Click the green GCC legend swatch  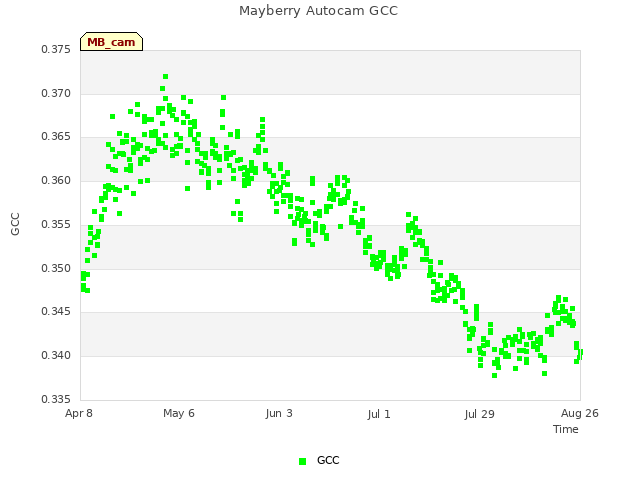click(302, 461)
